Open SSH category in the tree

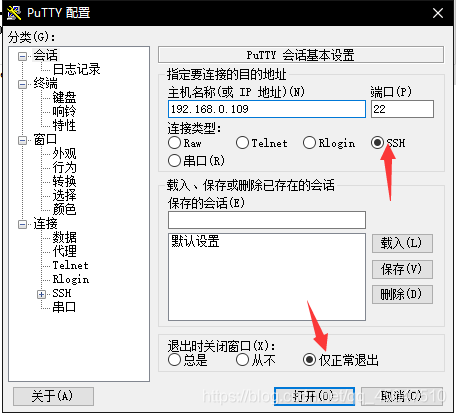click(62, 293)
